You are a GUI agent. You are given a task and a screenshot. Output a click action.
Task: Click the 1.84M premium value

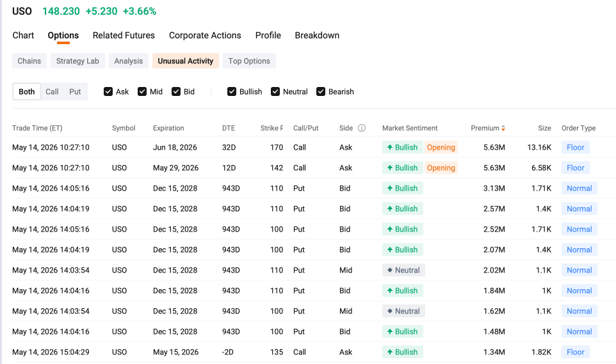click(494, 290)
